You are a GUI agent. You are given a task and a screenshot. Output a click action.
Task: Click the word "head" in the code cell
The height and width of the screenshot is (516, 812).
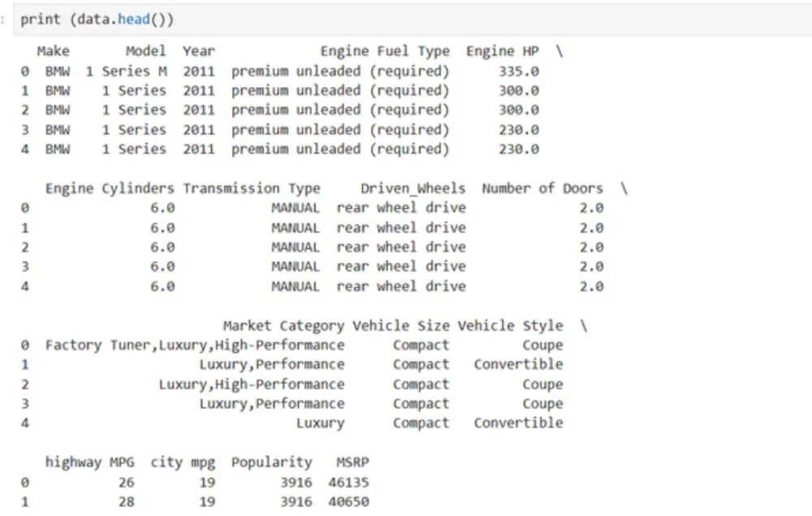pyautogui.click(x=134, y=20)
